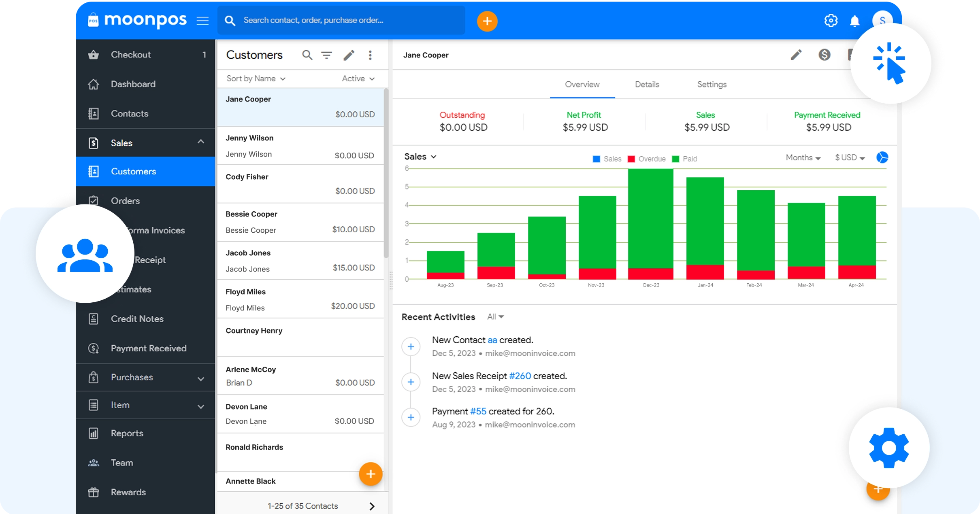Click the pencil edit icon beside Customers
This screenshot has width=980, height=514.
tap(349, 55)
